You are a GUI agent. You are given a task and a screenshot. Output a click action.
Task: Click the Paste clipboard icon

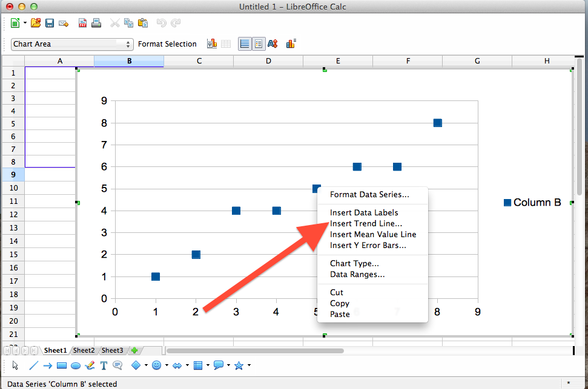pos(143,23)
